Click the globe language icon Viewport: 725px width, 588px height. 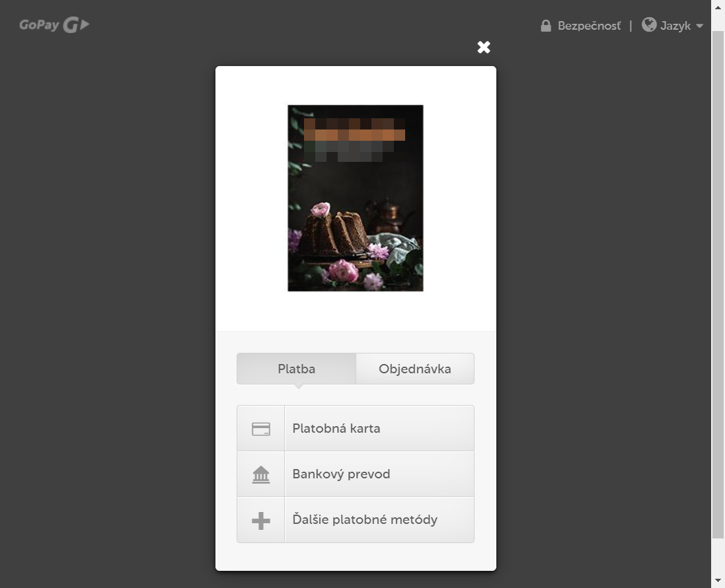coord(649,24)
